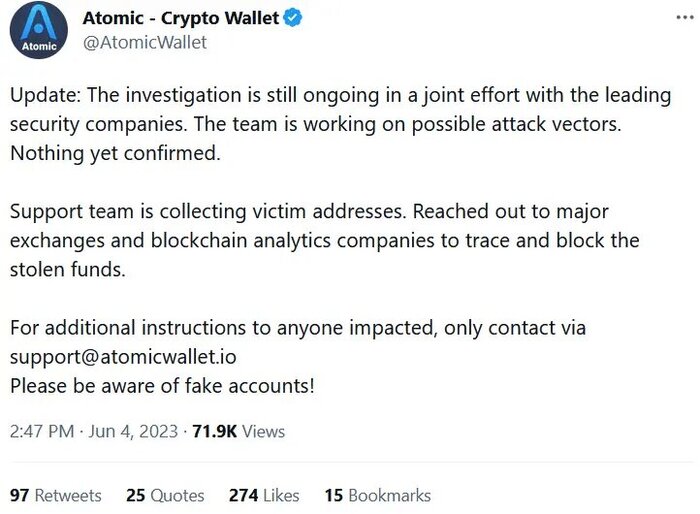Screen dimensions: 700x514
Task: Click the "For additional instructions" line
Action: click(298, 328)
